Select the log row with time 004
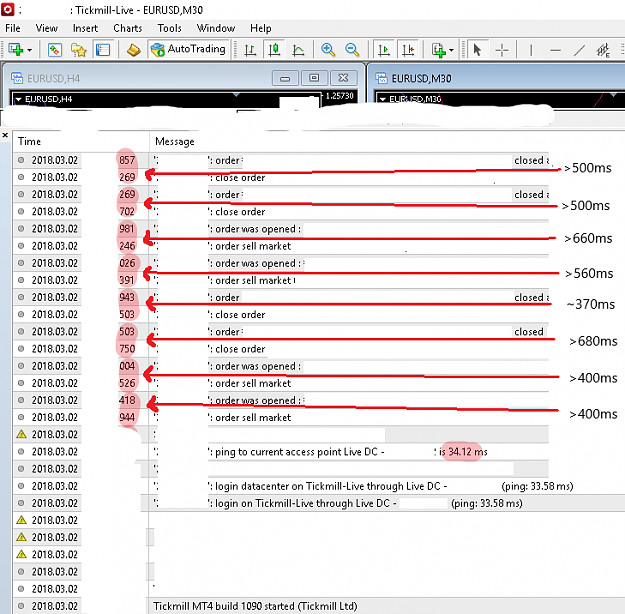The width and height of the screenshot is (625, 614). (x=281, y=366)
